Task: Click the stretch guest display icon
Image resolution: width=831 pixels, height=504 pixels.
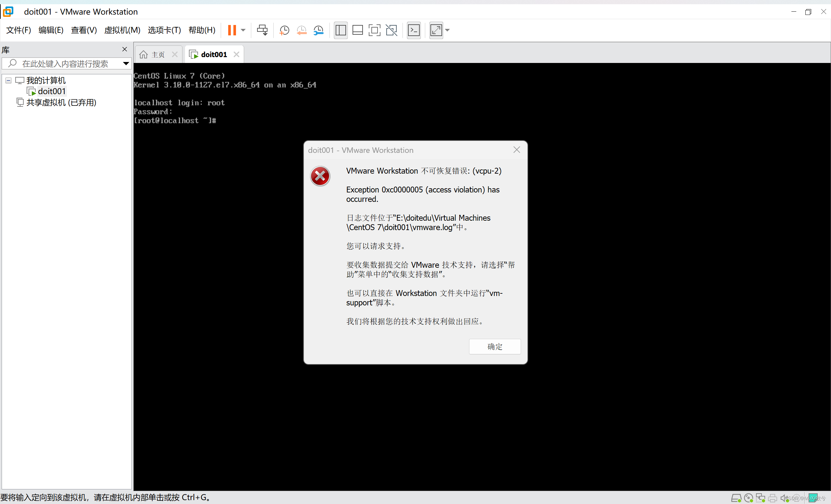Action: coord(436,30)
